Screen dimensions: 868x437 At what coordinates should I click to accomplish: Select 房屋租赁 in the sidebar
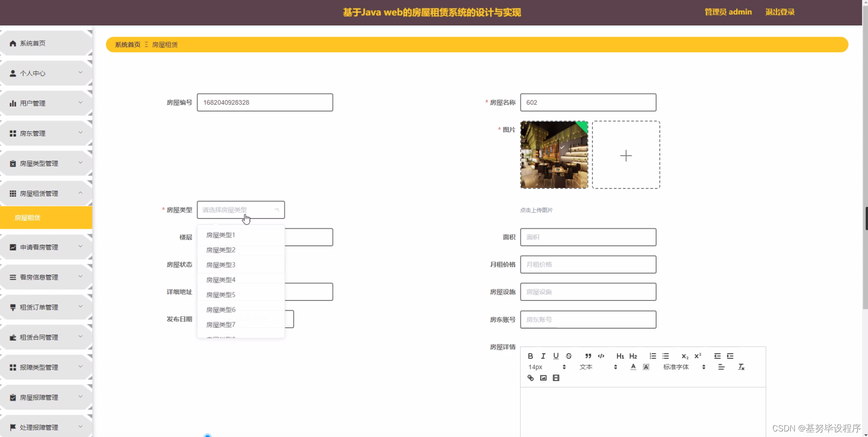[x=46, y=217]
